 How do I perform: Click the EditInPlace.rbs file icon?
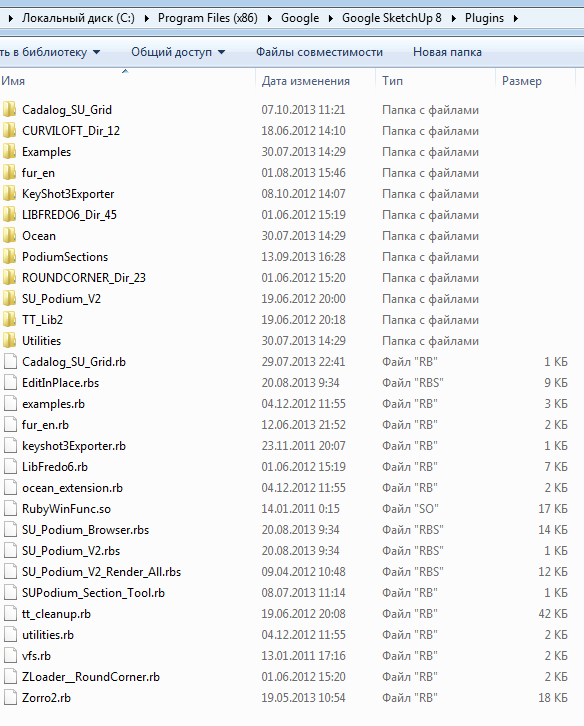tap(10, 382)
